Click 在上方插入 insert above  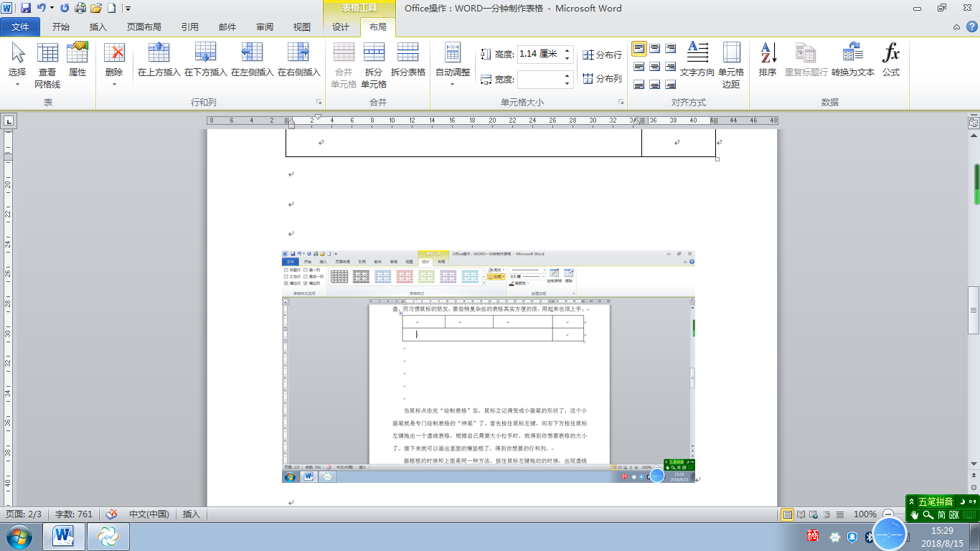pos(159,59)
